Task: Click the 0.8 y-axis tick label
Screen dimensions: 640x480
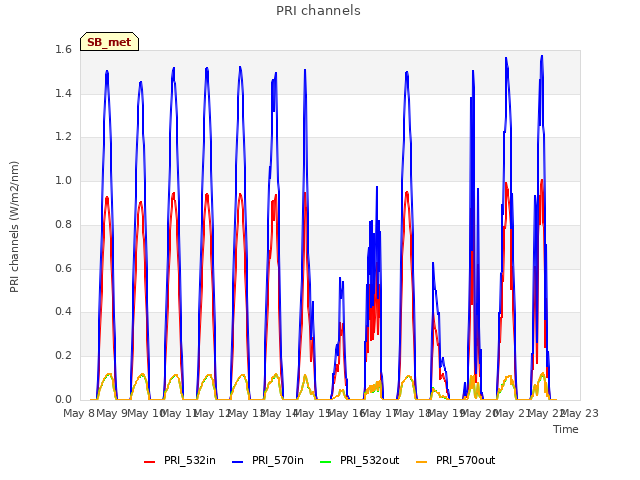Action: pos(63,224)
